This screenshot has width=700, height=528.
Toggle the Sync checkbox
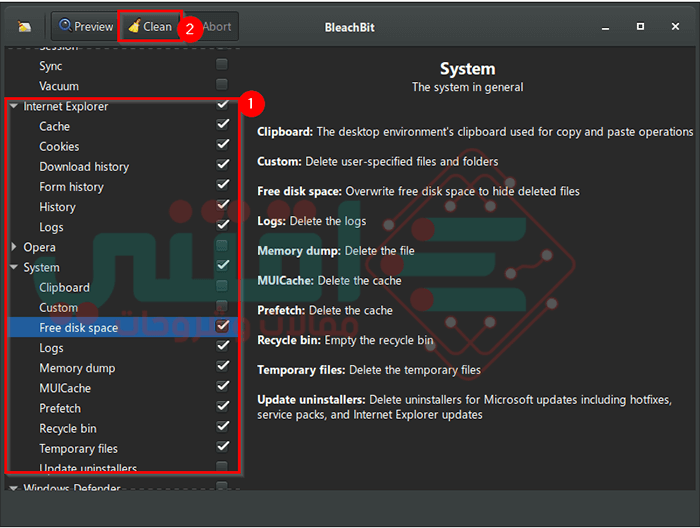[x=222, y=64]
